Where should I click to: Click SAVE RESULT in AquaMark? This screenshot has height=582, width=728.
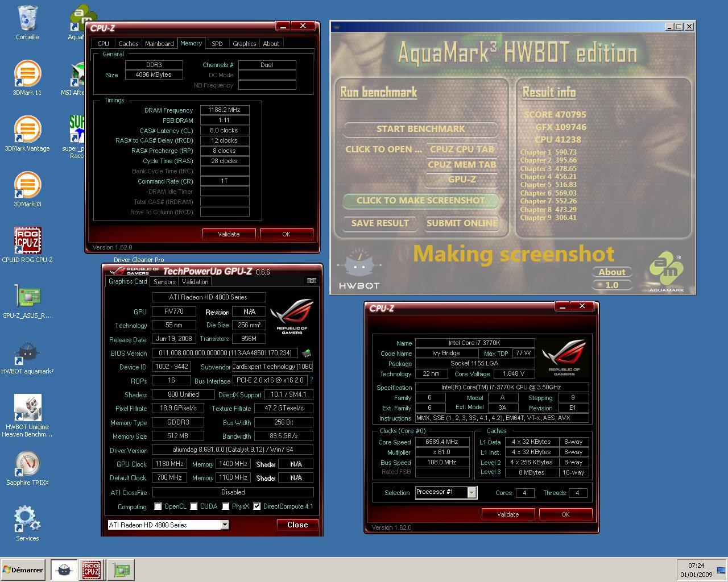pos(380,223)
